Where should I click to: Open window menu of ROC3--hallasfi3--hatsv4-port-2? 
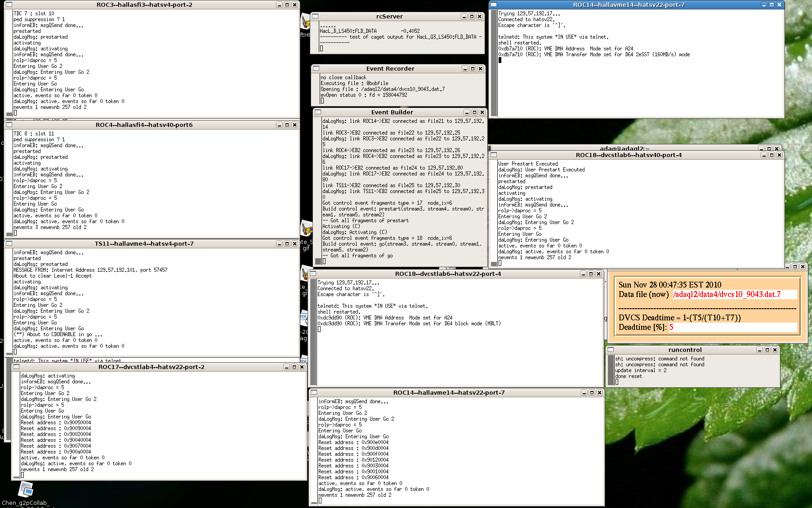pyautogui.click(x=9, y=5)
